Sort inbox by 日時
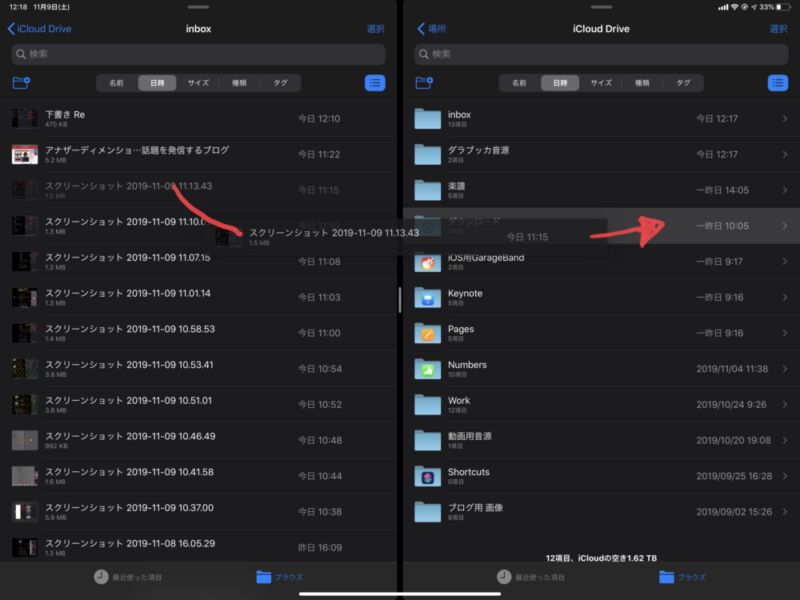Viewport: 800px width, 600px height. point(157,83)
